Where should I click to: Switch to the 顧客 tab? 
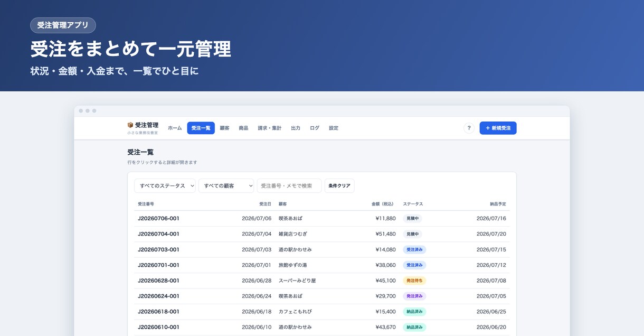pyautogui.click(x=224, y=128)
